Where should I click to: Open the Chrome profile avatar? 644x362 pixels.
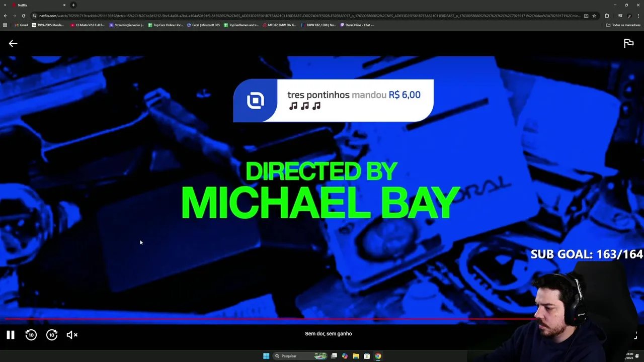629,16
